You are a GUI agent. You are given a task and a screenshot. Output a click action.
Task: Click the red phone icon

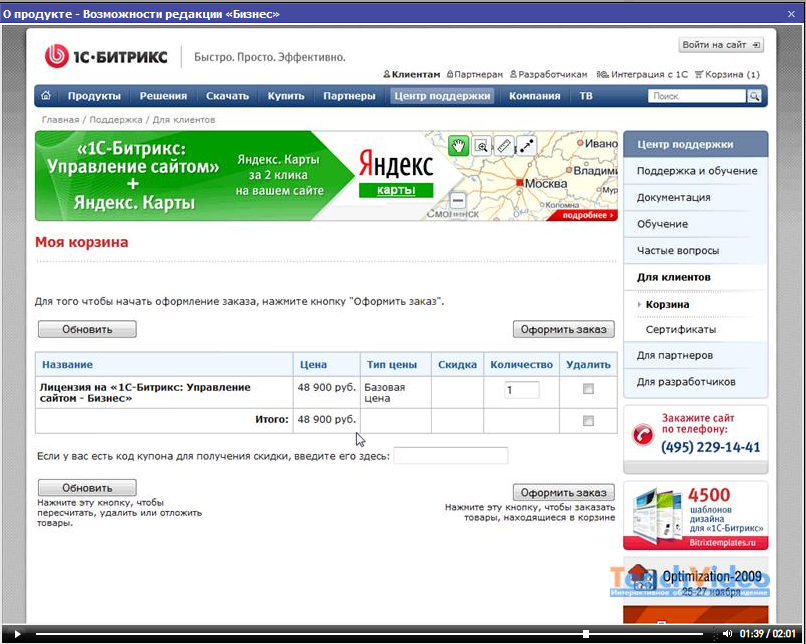tap(643, 434)
